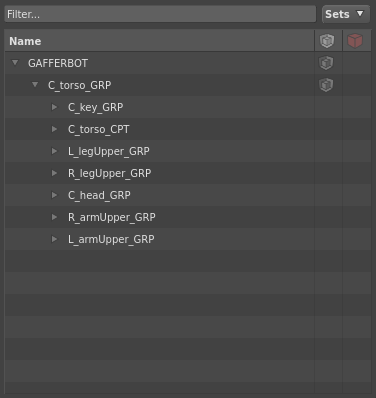
Task: Expand the C_torso_CPT disclosure triangle
Action: tap(54, 129)
